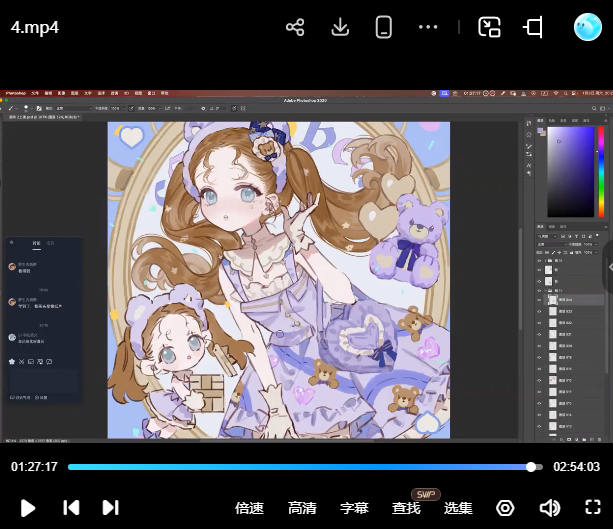Click the 查找 search button

(x=406, y=508)
